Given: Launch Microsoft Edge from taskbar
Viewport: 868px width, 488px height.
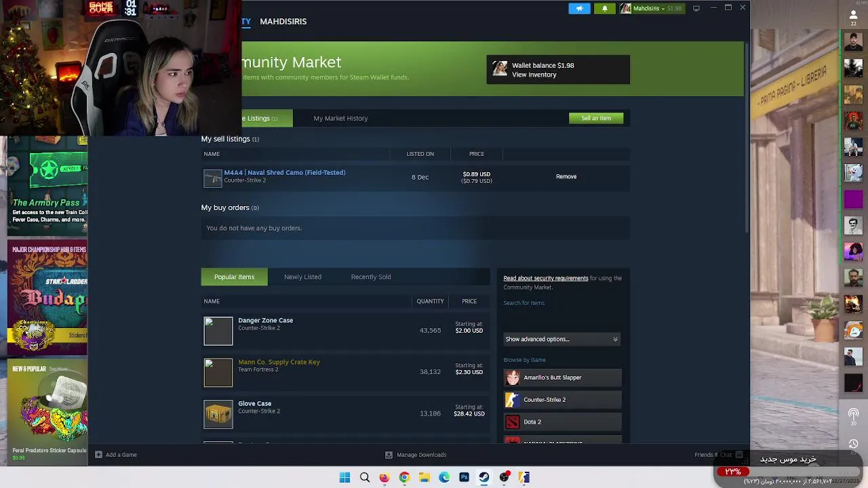Looking at the screenshot, I should click(444, 477).
